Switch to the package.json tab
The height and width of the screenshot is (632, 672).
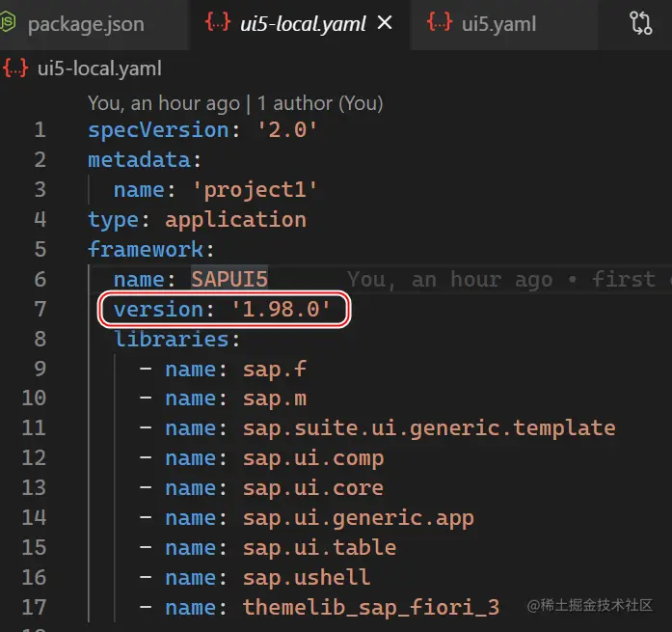(x=86, y=24)
